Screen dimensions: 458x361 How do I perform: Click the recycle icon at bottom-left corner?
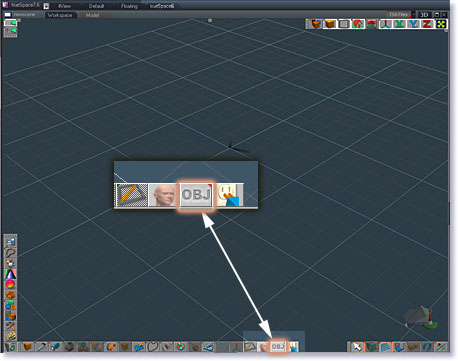pyautogui.click(x=10, y=347)
